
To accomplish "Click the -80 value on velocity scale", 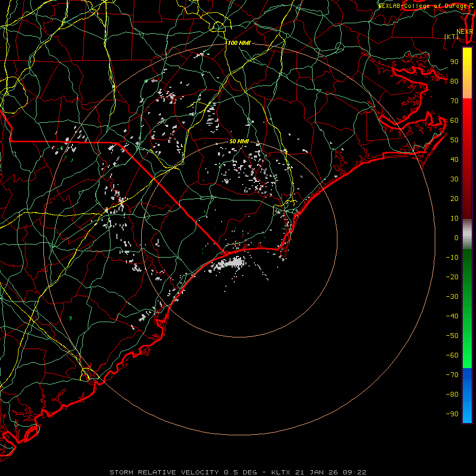I will (452, 395).
